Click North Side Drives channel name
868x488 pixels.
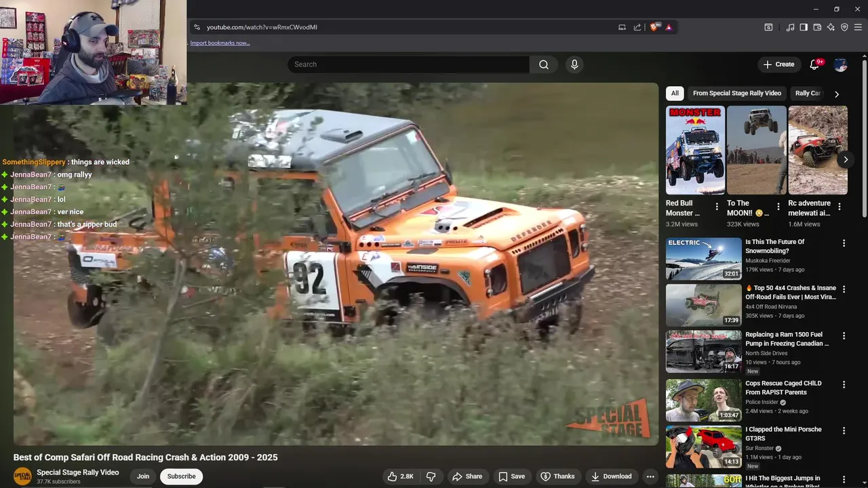pyautogui.click(x=766, y=353)
